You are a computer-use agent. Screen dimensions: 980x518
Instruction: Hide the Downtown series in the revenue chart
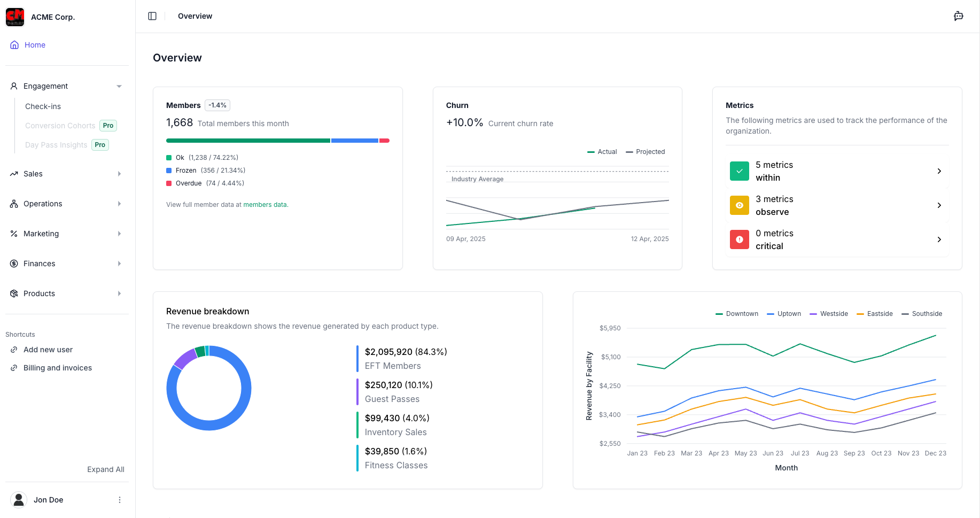click(x=736, y=314)
